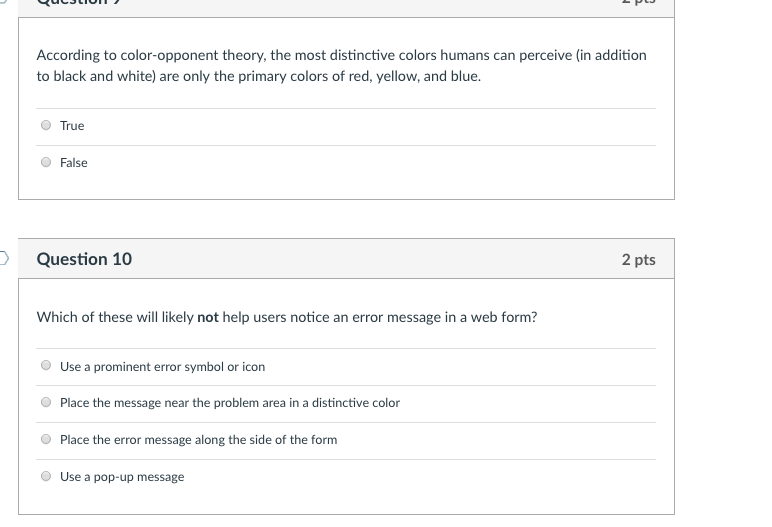Click the 2 pts label of Question 10
This screenshot has height=527, width=772.
point(638,260)
